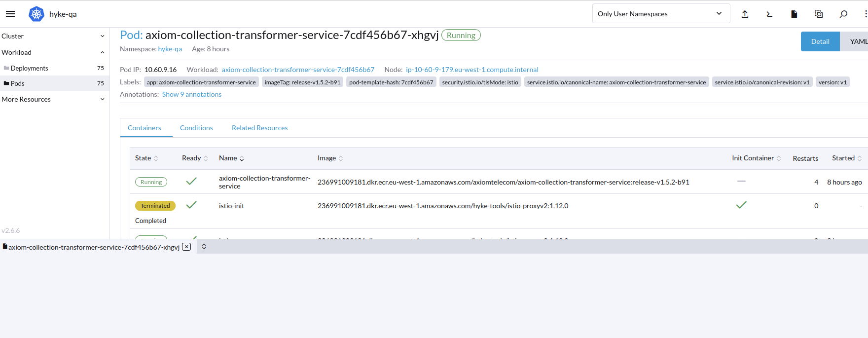Expand the Cluster section in sidebar
868x338 pixels.
click(x=54, y=36)
